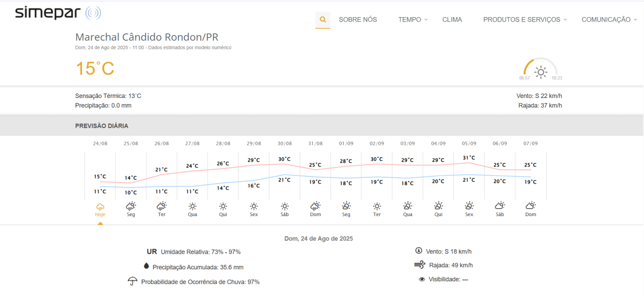Open the COMUNICAÇÃO dropdown menu

click(x=609, y=20)
